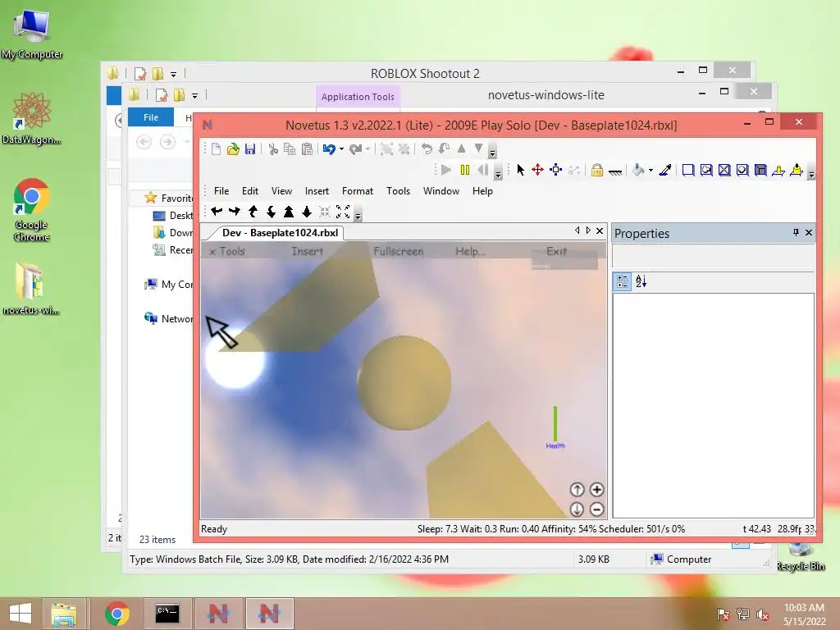Toggle Categorized view in Properties panel
The width and height of the screenshot is (840, 630).
point(623,281)
